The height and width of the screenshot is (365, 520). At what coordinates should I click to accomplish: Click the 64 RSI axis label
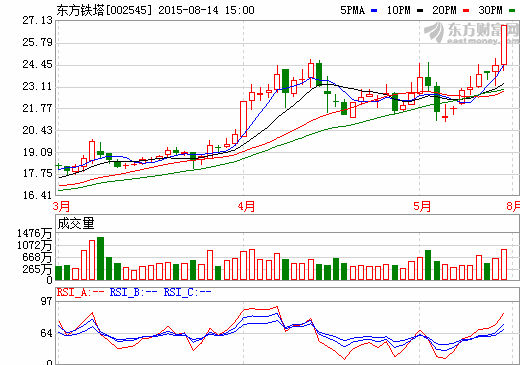[46, 333]
